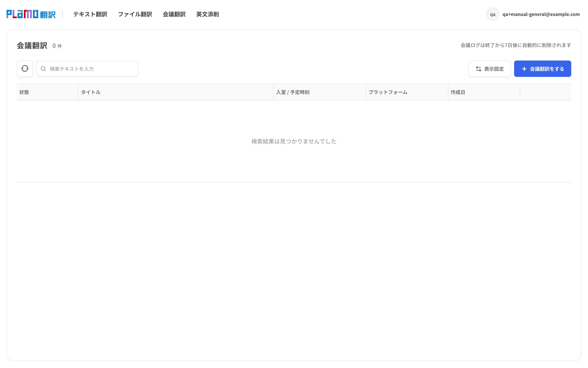Open the テキスト翻訳 tab
The height and width of the screenshot is (368, 588).
tap(90, 14)
